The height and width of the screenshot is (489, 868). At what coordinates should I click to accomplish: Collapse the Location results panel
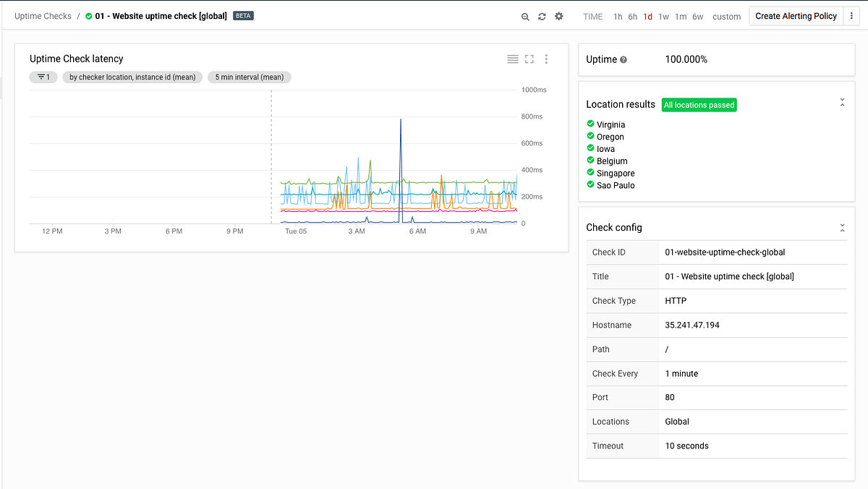(842, 103)
